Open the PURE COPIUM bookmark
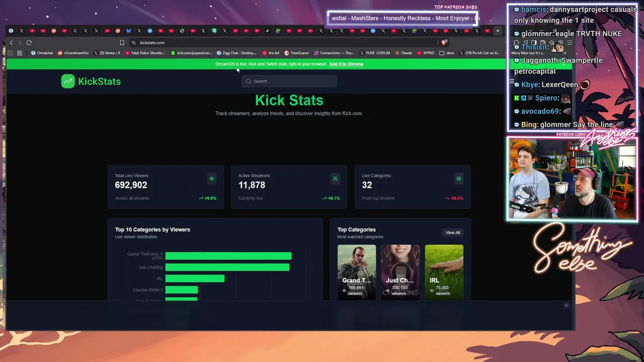 375,53
